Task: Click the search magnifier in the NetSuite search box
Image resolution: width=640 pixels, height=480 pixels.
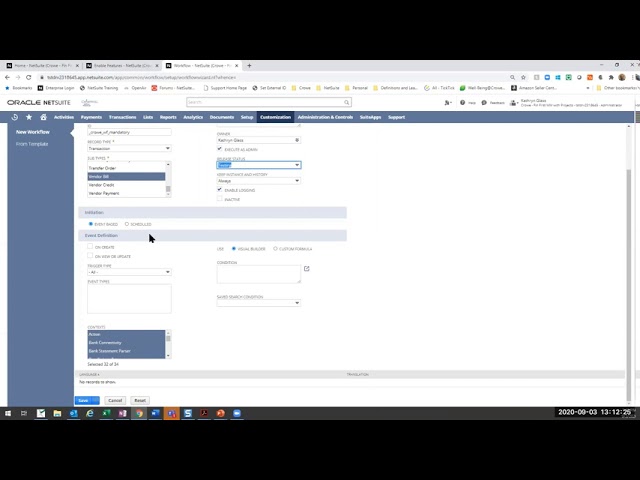Action: [x=346, y=102]
